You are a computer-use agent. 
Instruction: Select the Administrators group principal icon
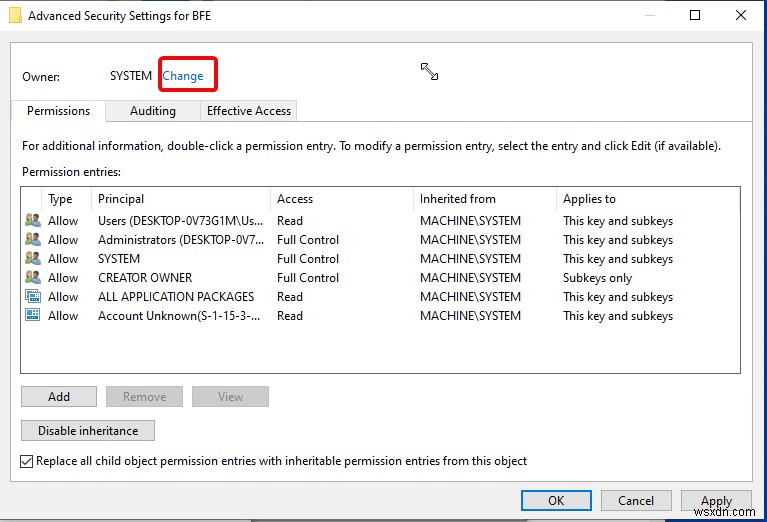pos(32,240)
